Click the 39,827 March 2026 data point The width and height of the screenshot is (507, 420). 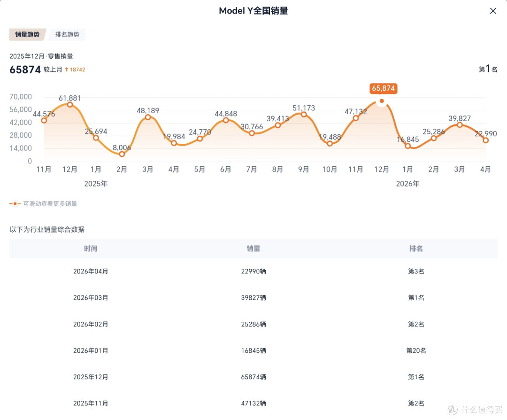[x=460, y=125]
